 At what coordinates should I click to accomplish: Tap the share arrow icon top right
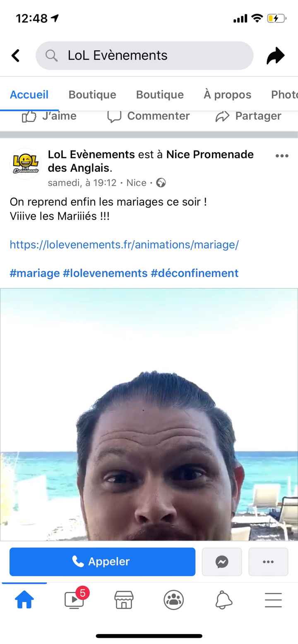(x=275, y=55)
